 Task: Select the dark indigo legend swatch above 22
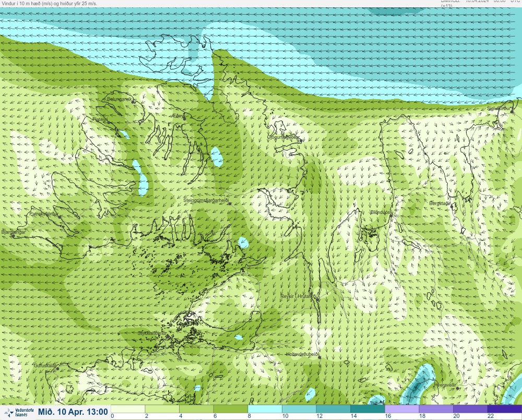pos(505,409)
